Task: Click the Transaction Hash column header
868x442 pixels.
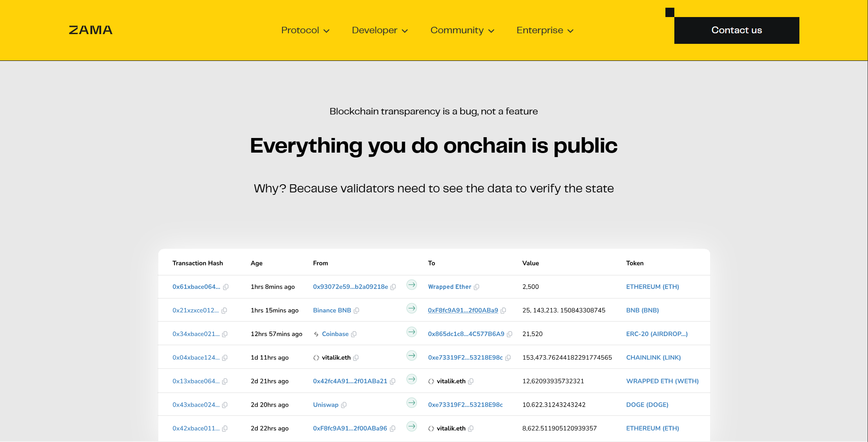Action: pyautogui.click(x=198, y=263)
